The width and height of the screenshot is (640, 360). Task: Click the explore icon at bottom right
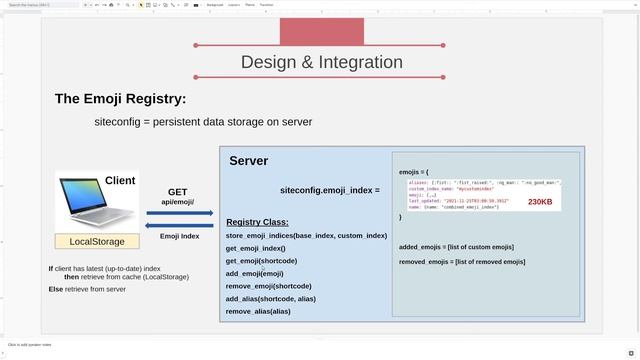pos(631,353)
